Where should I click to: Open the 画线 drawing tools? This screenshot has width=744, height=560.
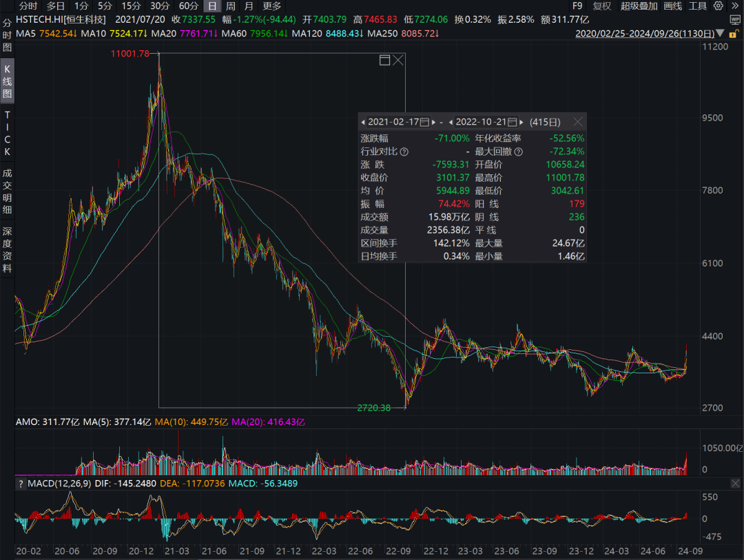pyautogui.click(x=672, y=6)
